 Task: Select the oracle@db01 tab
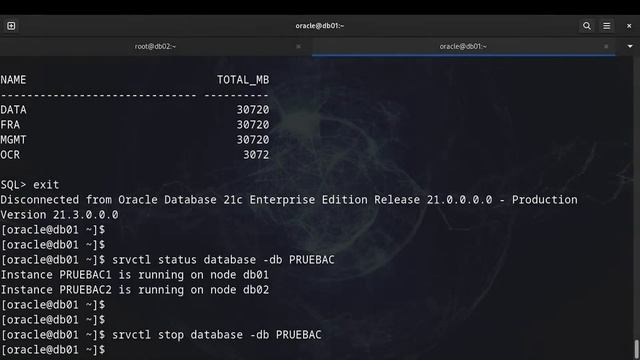coord(463,46)
